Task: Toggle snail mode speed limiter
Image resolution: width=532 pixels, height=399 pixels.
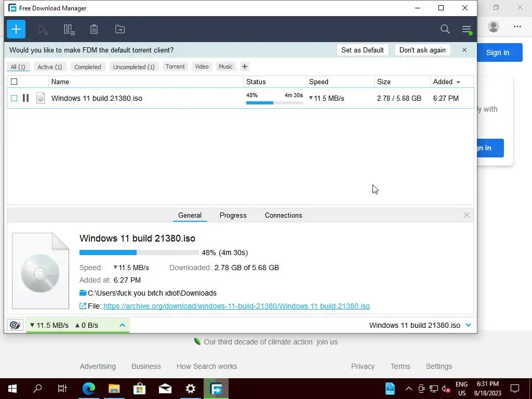Action: 15,325
